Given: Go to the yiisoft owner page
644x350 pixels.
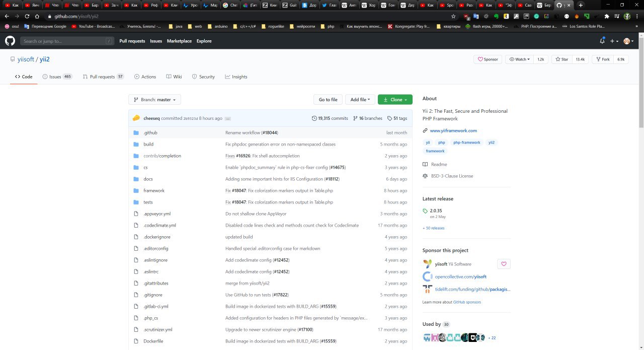Looking at the screenshot, I should pos(26,59).
